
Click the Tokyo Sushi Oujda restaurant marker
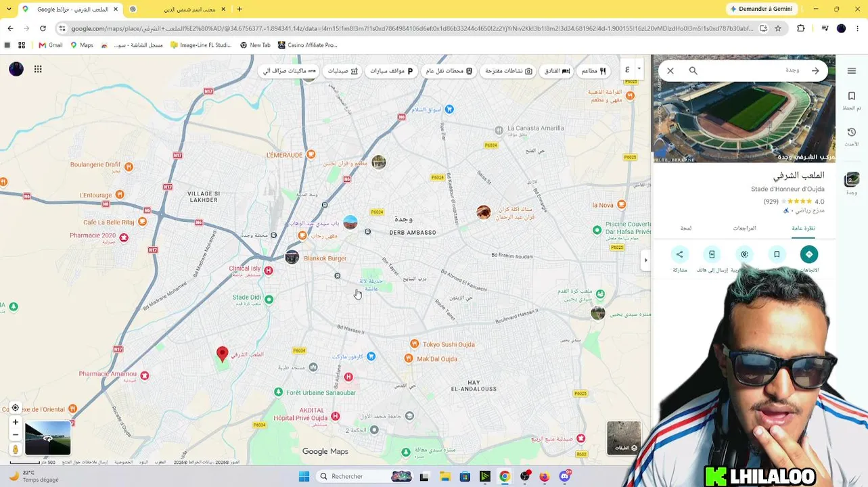click(x=414, y=344)
